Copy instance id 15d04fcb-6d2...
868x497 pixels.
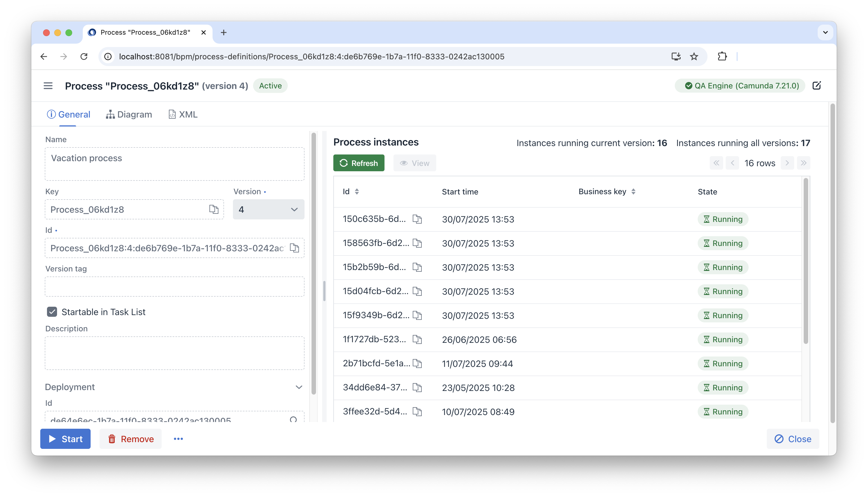point(417,291)
